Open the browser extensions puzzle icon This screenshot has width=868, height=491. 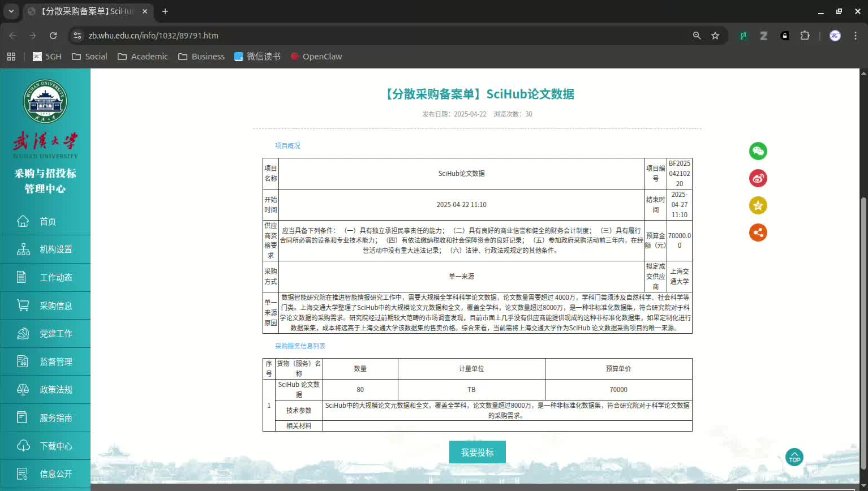(805, 36)
